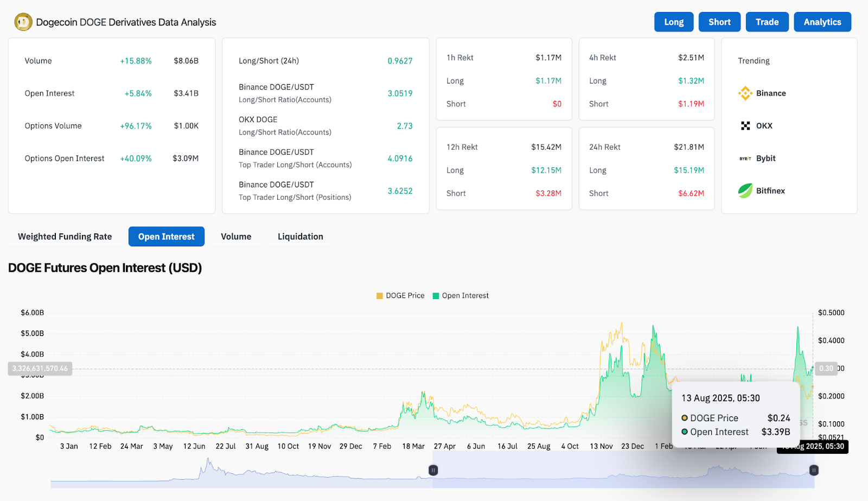The width and height of the screenshot is (868, 501).
Task: Click the Bybit trending exchange name
Action: tap(765, 158)
